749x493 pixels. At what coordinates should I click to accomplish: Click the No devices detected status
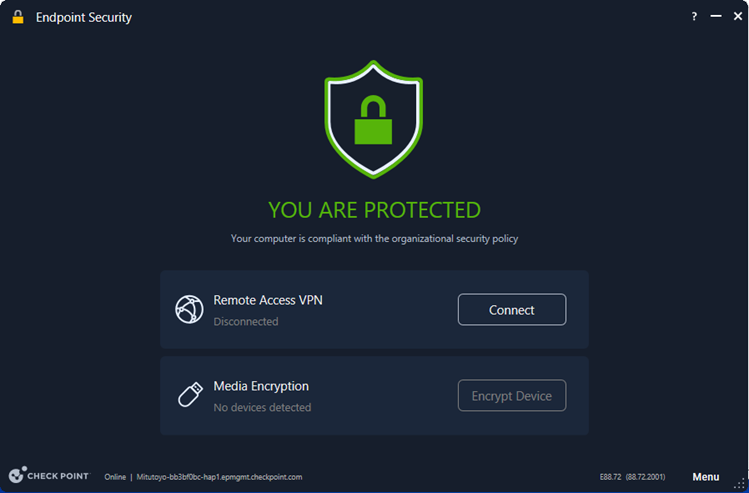point(262,408)
